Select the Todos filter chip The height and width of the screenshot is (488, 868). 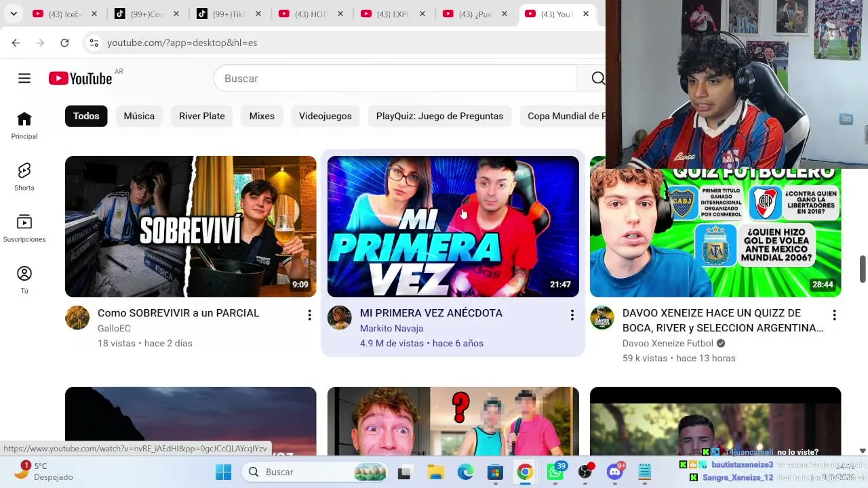click(86, 116)
